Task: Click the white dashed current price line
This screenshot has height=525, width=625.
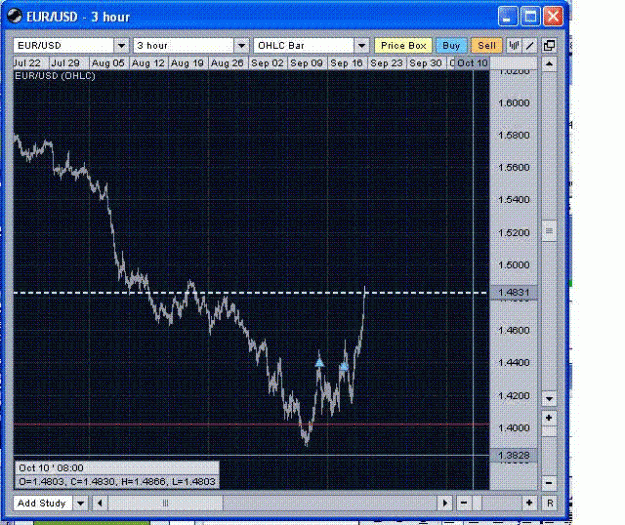Action: (x=251, y=293)
